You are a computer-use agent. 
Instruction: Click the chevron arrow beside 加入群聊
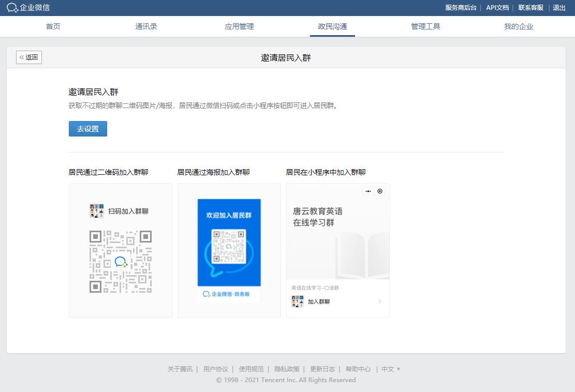379,301
